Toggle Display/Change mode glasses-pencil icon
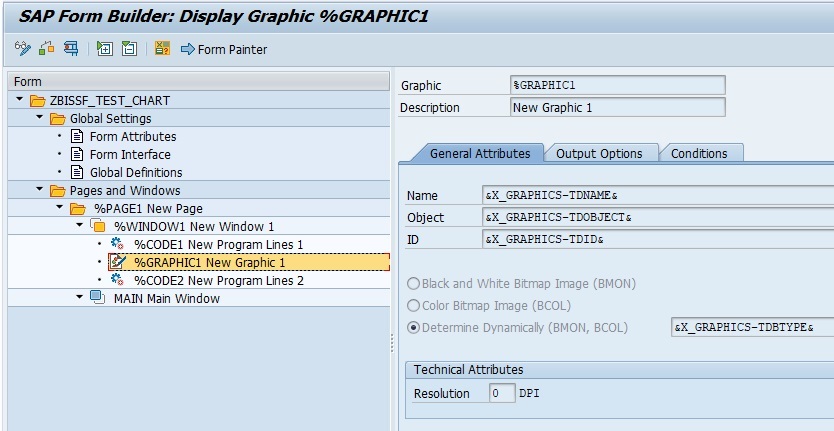 [22, 49]
